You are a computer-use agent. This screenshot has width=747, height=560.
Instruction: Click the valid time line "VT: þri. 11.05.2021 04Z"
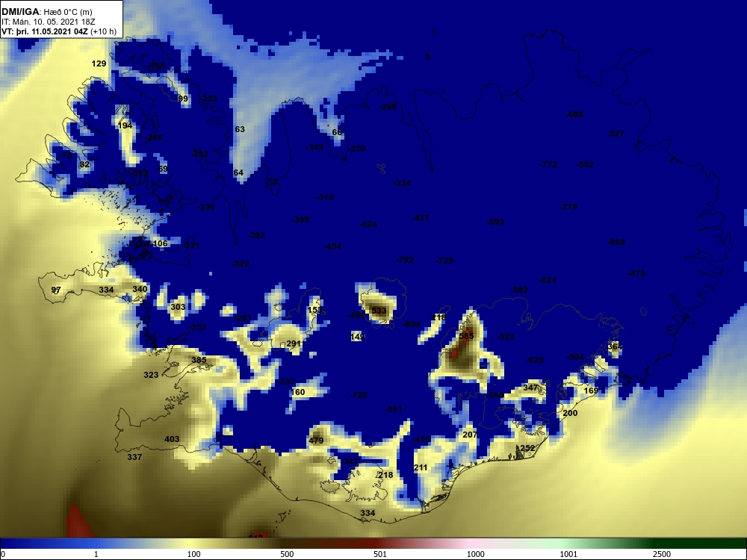tap(46, 32)
